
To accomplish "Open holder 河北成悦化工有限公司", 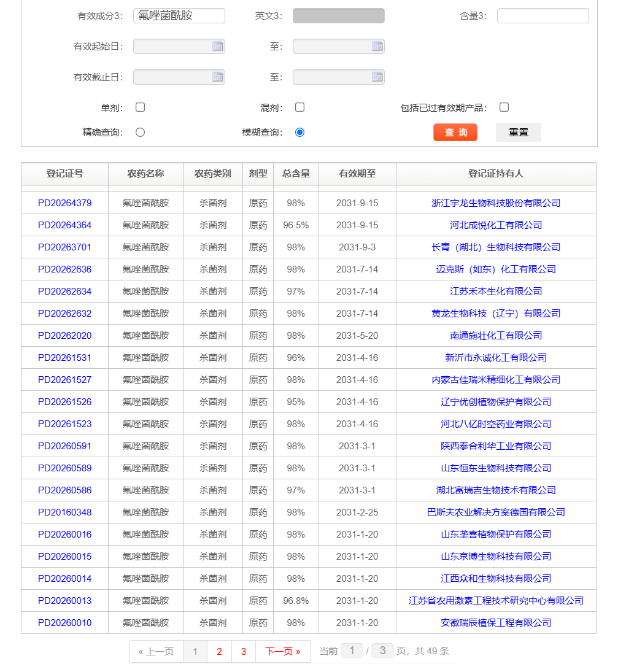I will [496, 225].
